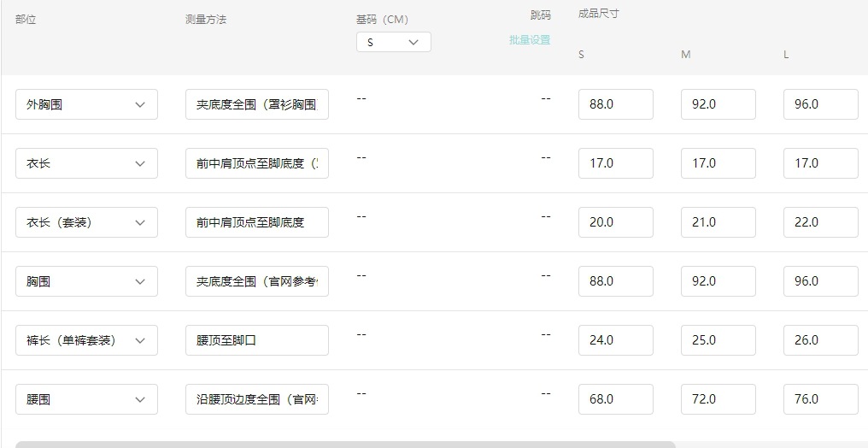Screen dimensions: 868x448
Task: Expand the 外胸围 part dropdown
Action: [86, 104]
